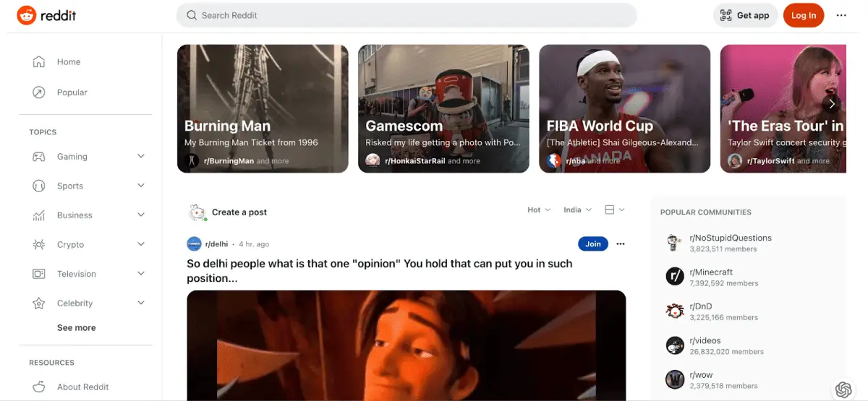Open the top-right three-dot menu

841,15
